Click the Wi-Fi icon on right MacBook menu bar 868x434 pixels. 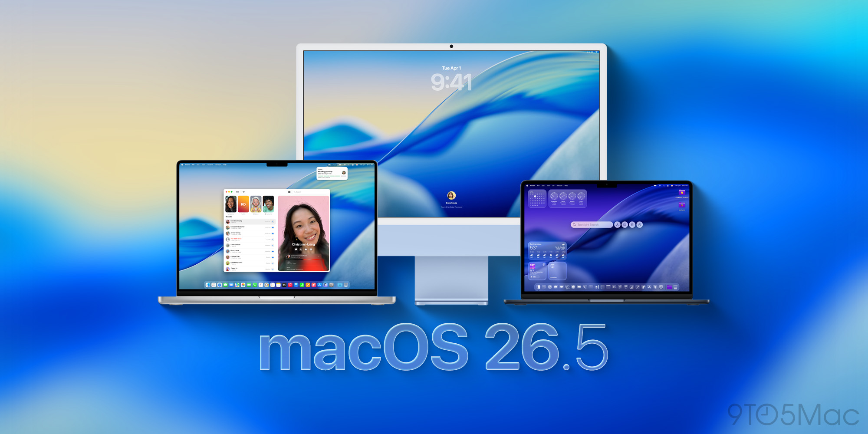(660, 186)
